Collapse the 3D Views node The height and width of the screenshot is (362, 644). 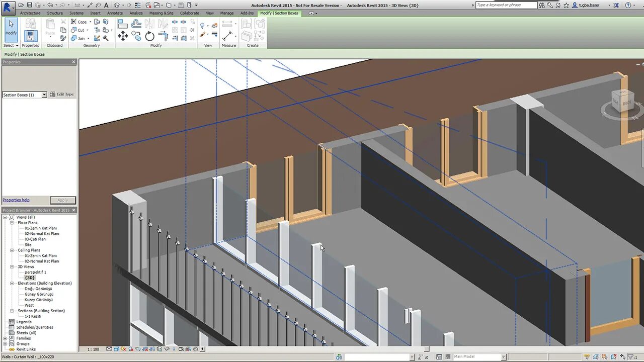12,267
